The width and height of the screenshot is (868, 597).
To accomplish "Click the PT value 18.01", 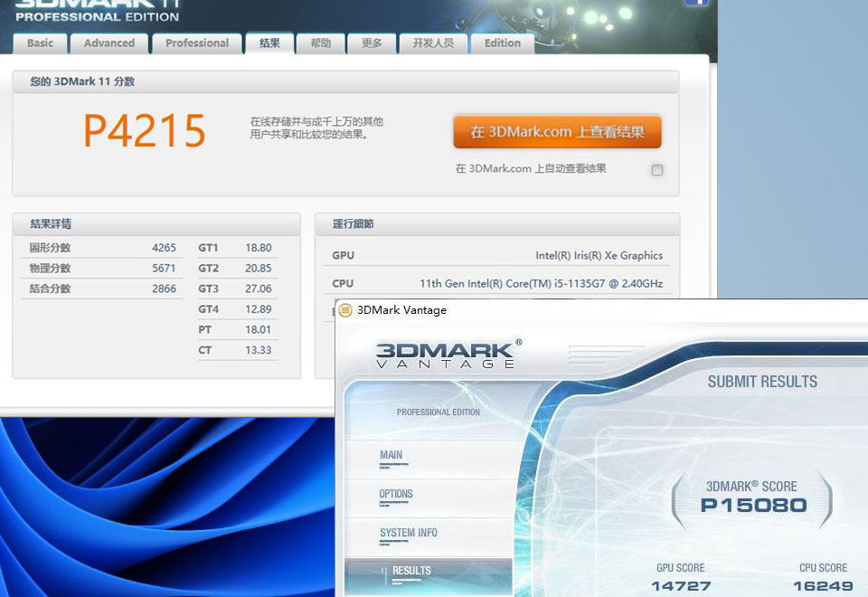I will pyautogui.click(x=259, y=329).
